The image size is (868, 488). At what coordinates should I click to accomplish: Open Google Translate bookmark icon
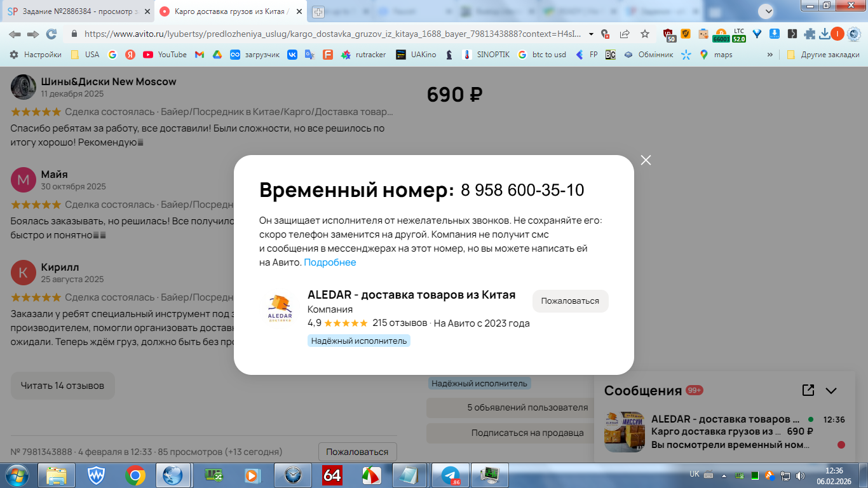[309, 55]
